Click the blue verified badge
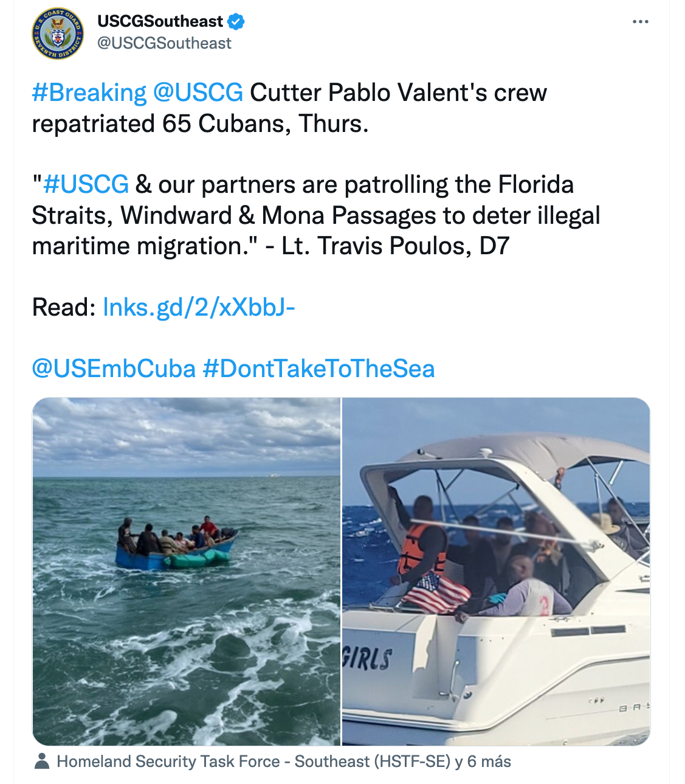The width and height of the screenshot is (685, 784). coord(236,22)
